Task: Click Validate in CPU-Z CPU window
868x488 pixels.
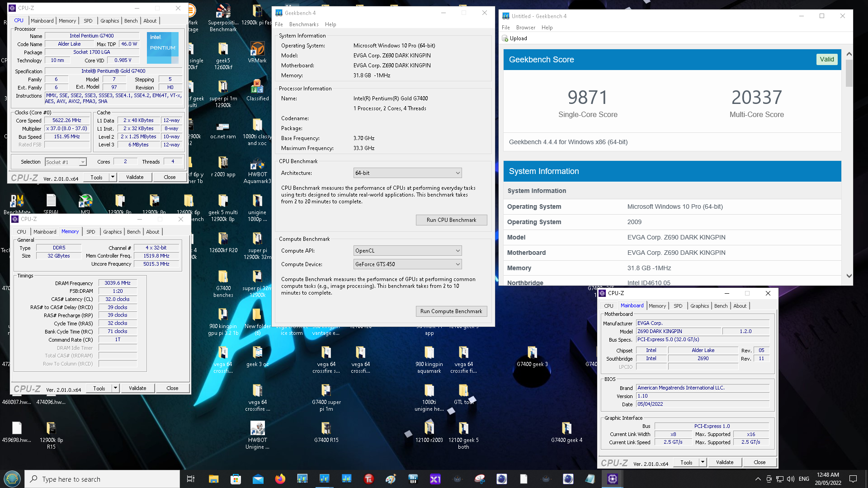Action: click(135, 177)
